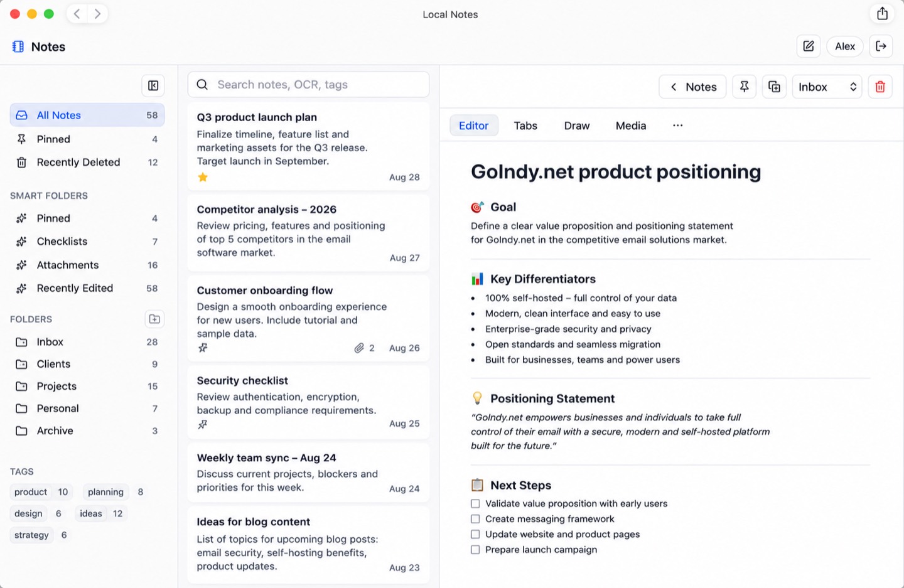Check 'Prepare launch campaign' item
Viewport: 904px width, 588px height.
point(475,550)
